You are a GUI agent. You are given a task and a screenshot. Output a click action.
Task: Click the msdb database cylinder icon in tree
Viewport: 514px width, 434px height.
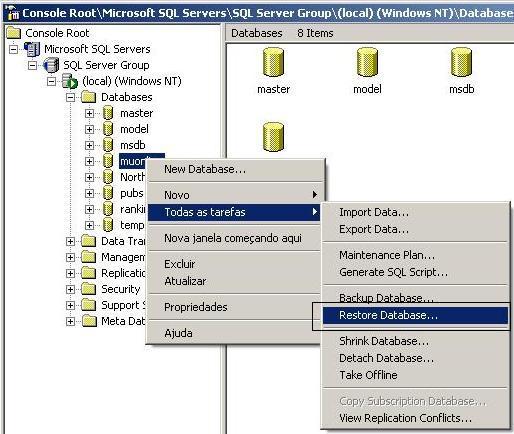point(108,145)
